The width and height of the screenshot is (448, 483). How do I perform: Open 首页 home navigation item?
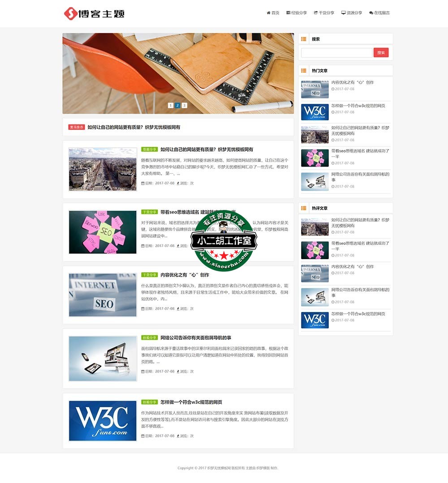273,13
